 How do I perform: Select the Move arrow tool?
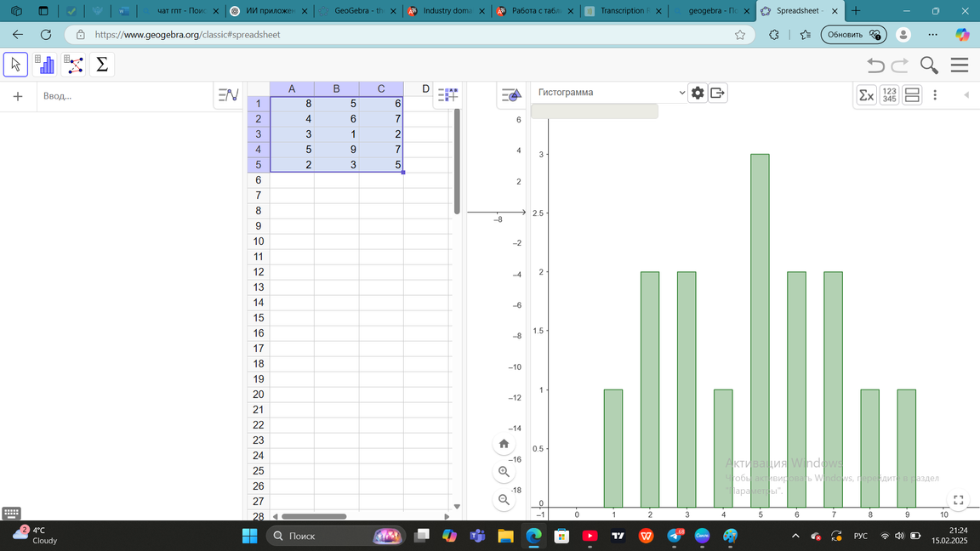pyautogui.click(x=15, y=65)
